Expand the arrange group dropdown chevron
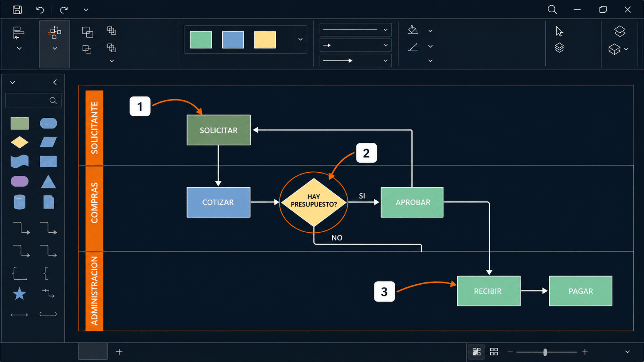Viewport: 644px width, 362px height. pos(112,61)
